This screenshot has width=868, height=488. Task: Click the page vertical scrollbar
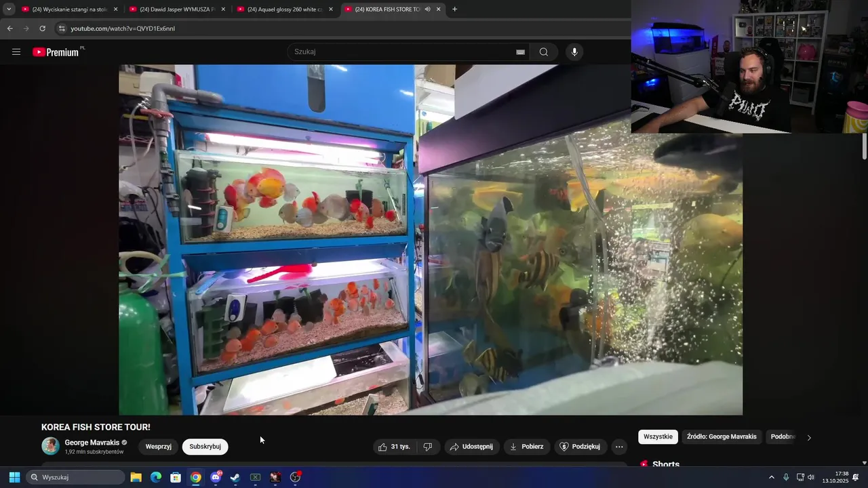pyautogui.click(x=865, y=147)
